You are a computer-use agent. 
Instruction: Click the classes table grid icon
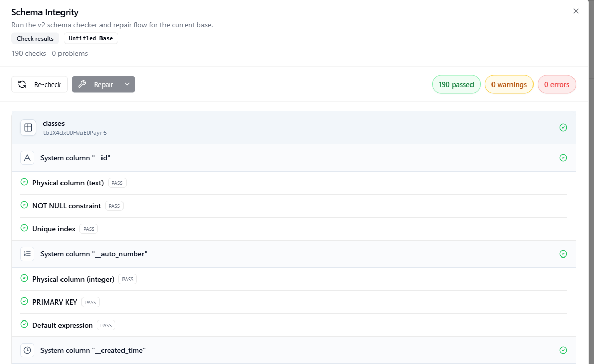click(x=28, y=127)
